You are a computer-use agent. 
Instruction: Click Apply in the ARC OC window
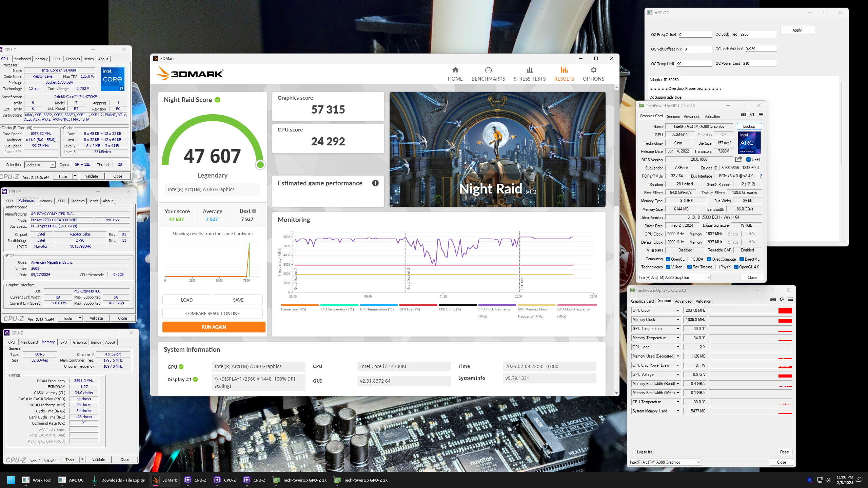(x=797, y=30)
